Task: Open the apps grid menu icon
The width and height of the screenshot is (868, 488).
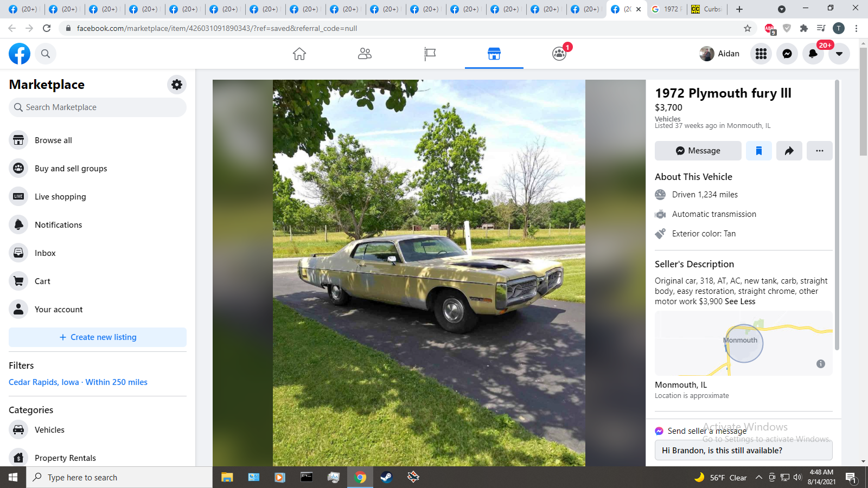Action: pyautogui.click(x=761, y=54)
